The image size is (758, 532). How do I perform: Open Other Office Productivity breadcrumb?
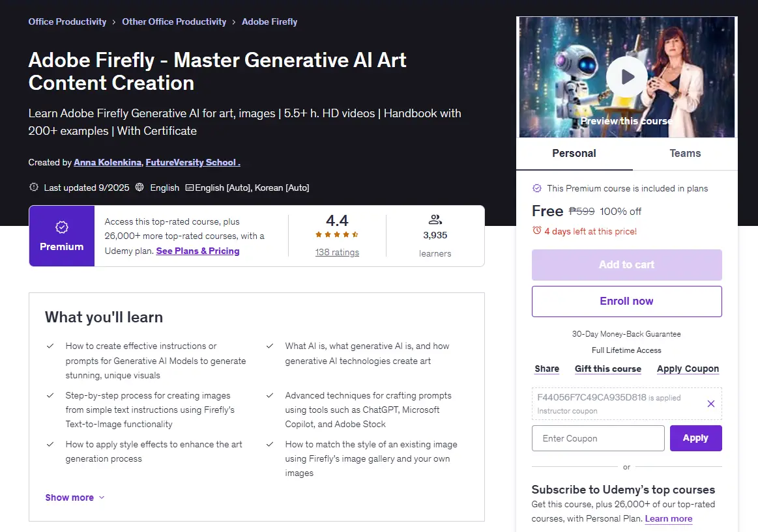click(174, 21)
